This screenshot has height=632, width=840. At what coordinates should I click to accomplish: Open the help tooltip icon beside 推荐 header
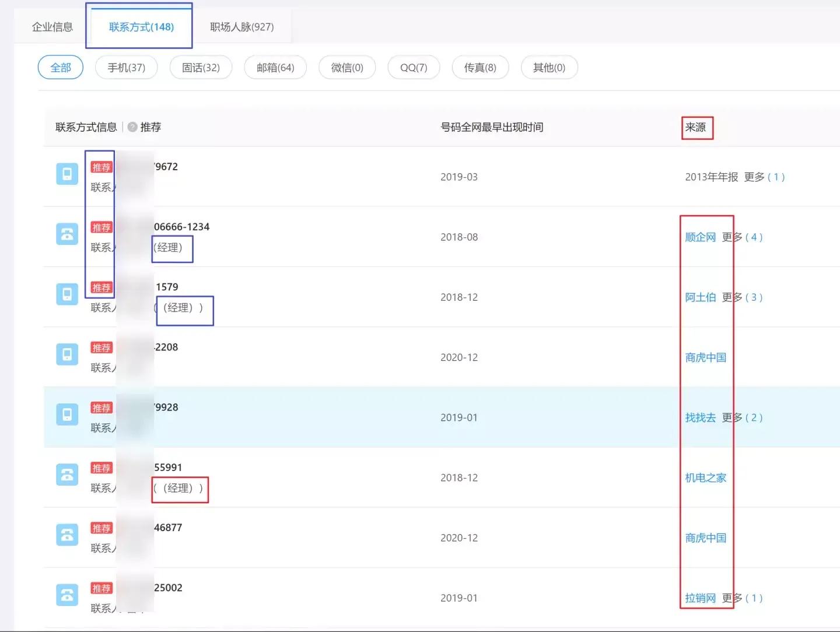[132, 127]
